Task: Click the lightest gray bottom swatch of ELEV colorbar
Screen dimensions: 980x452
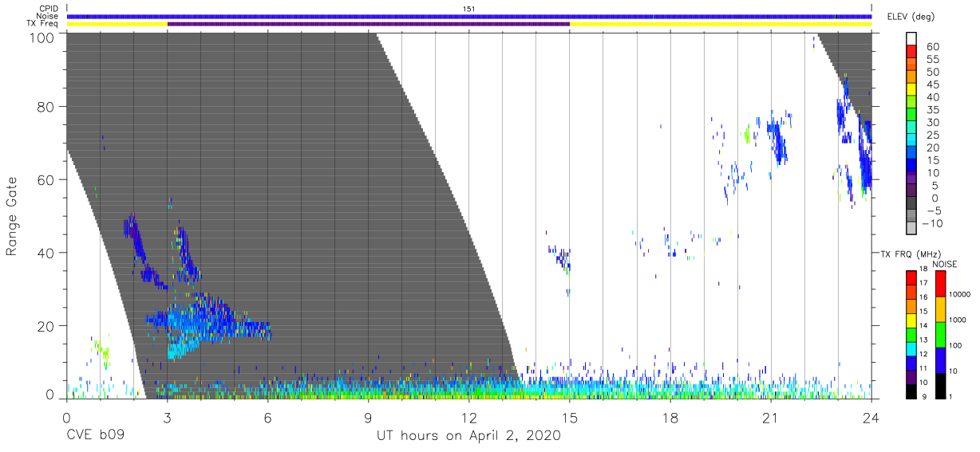Action: click(x=911, y=228)
